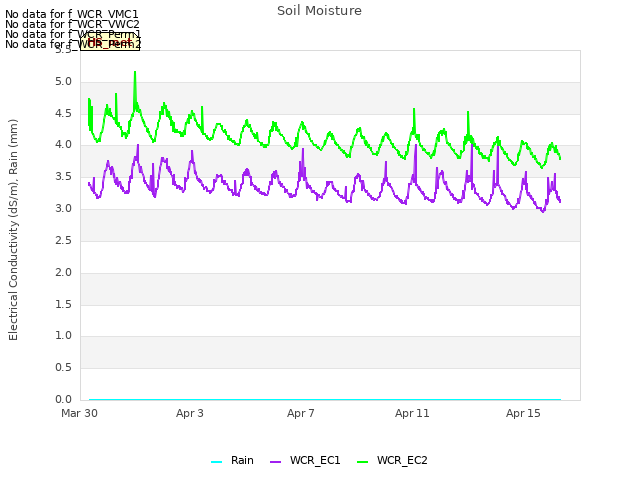The image size is (640, 480).
Task: Click the 2.5 y-axis tick label
Action: click(63, 240)
